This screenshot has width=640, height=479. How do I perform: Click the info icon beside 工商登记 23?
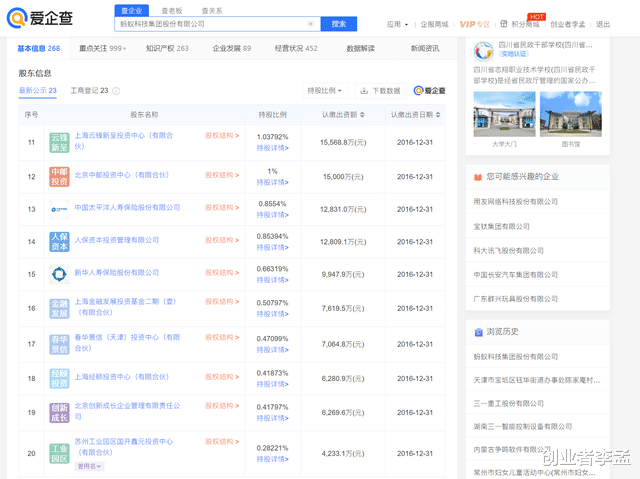pos(116,91)
